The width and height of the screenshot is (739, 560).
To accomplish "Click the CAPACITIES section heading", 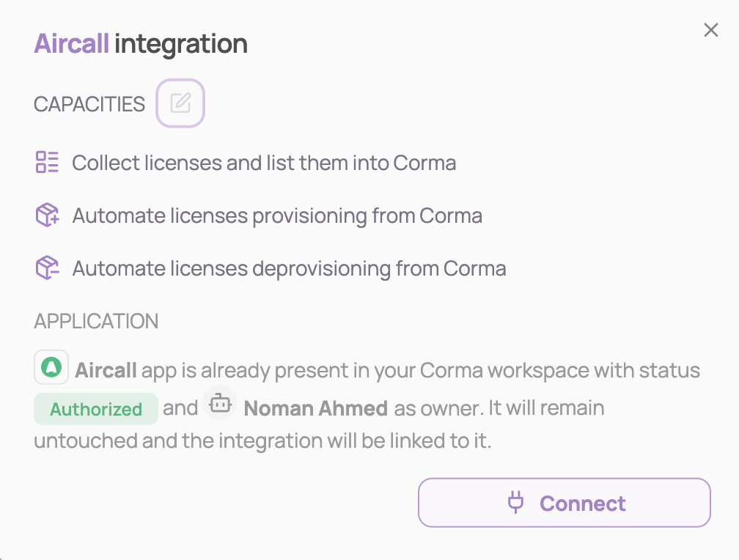I will [x=89, y=104].
